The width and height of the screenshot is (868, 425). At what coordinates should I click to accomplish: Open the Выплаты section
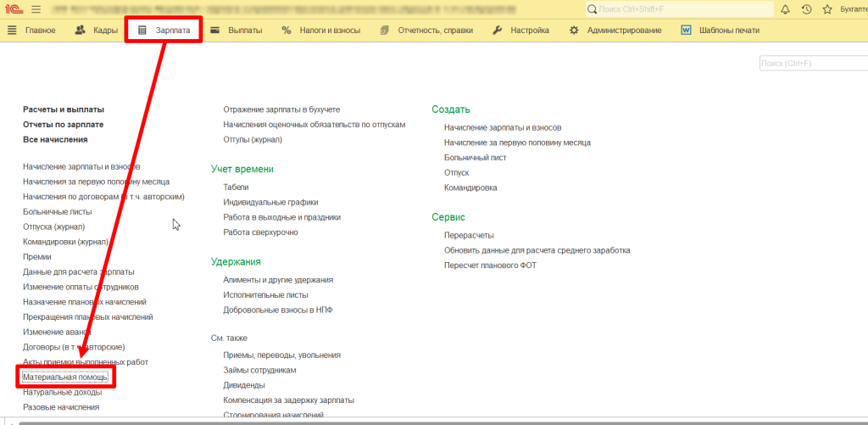[236, 31]
